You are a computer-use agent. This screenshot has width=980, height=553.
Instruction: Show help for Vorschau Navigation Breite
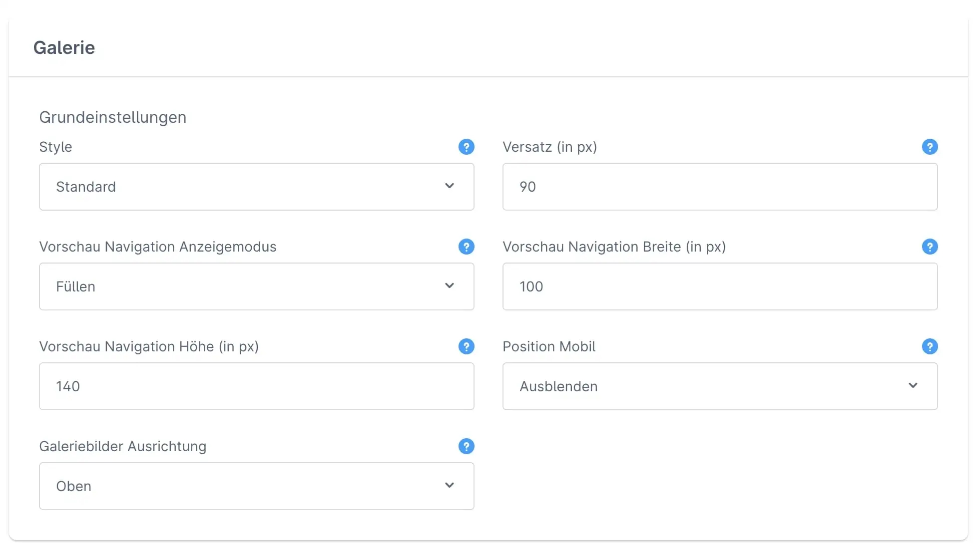929,247
